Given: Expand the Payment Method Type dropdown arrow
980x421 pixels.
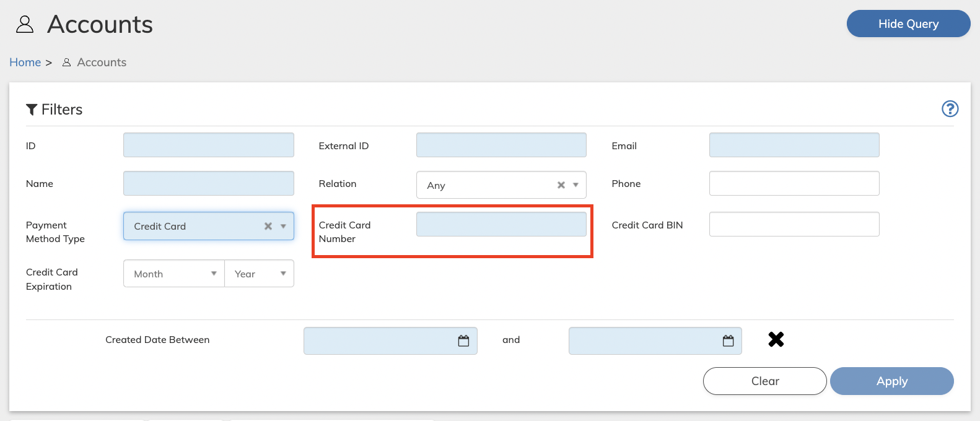Looking at the screenshot, I should tap(283, 226).
